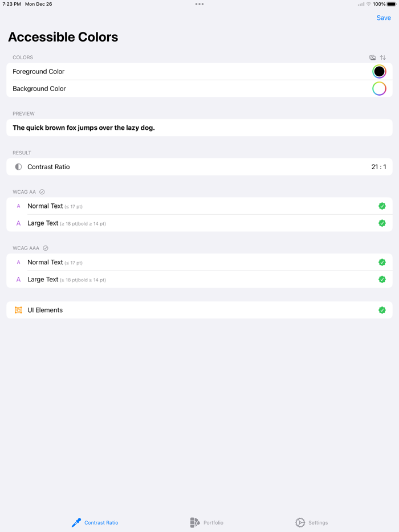Click the half-filled contrast circle icon
The width and height of the screenshot is (399, 532).
point(18,167)
